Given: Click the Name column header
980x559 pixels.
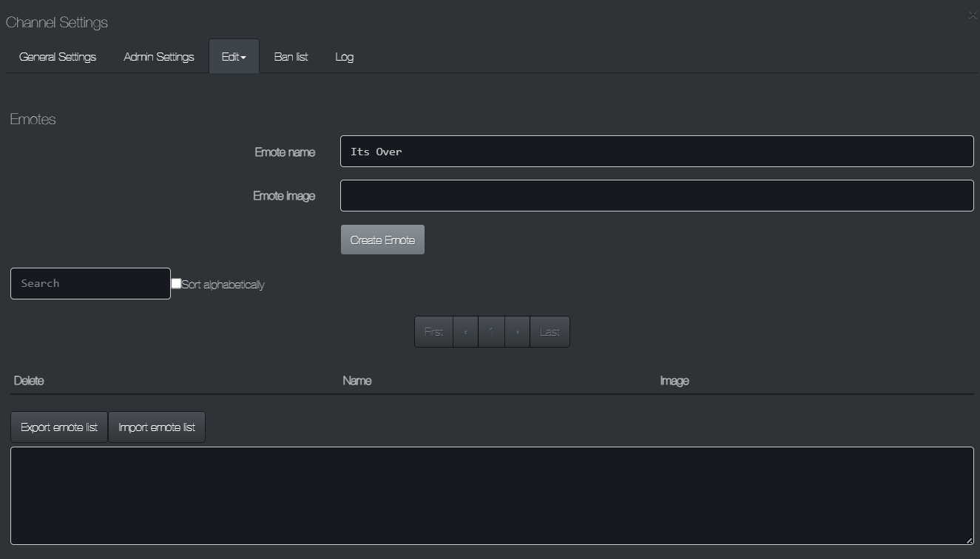Looking at the screenshot, I should pyautogui.click(x=357, y=381).
